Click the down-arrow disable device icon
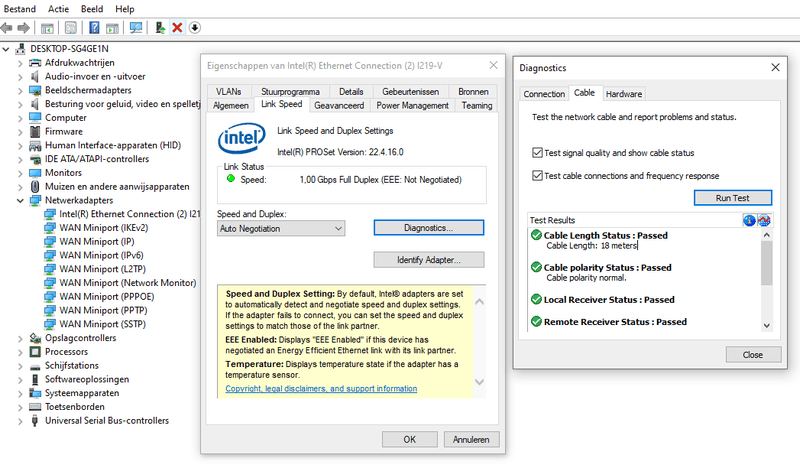The image size is (800, 468). click(x=194, y=27)
